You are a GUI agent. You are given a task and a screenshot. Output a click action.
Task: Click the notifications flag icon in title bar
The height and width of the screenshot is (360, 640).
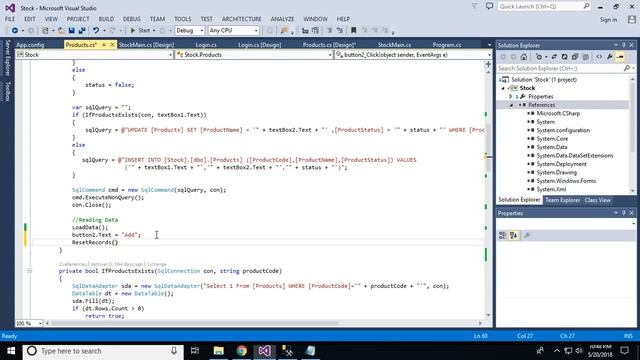coord(475,6)
